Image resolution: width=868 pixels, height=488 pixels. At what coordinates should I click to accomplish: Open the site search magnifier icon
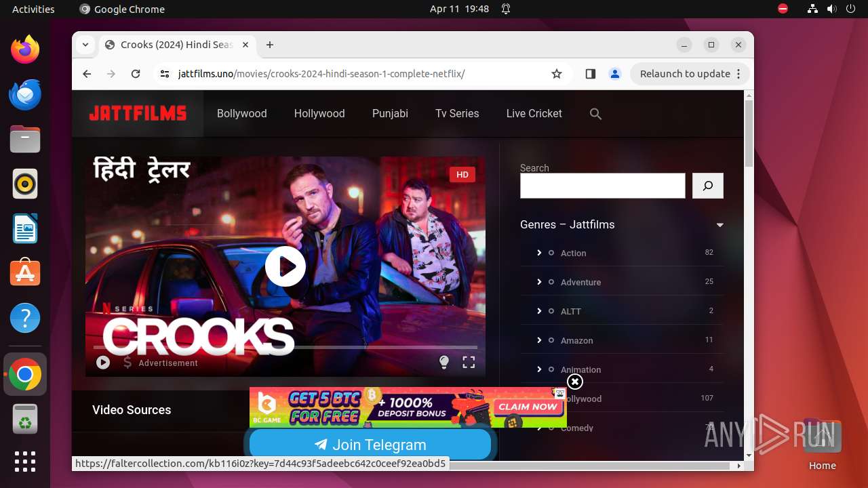[x=595, y=114]
